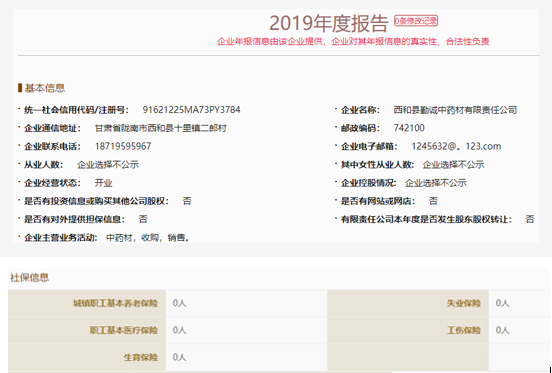Screen dimensions: 552x373
Task: Click 否 beside 是否有投资信息或购买其他公司股权
Action: (187, 201)
